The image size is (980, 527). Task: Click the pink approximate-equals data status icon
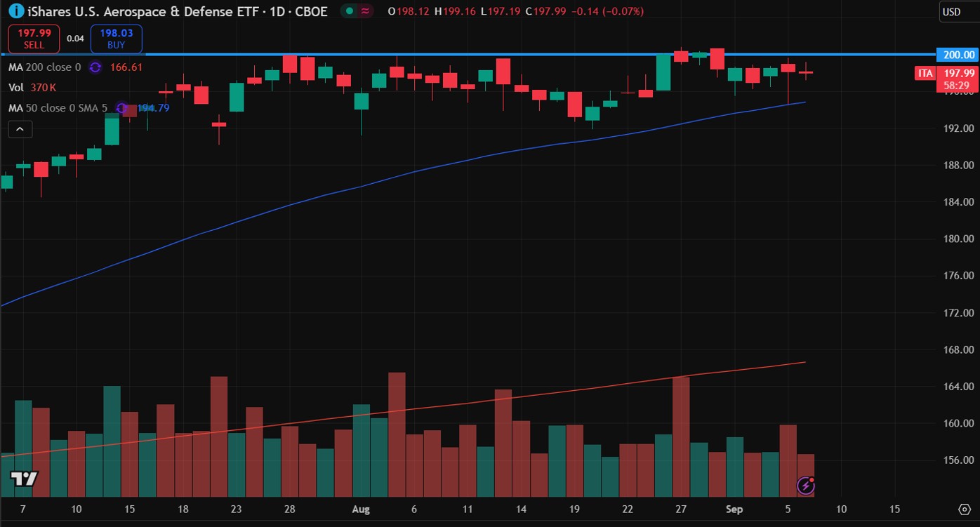click(366, 12)
